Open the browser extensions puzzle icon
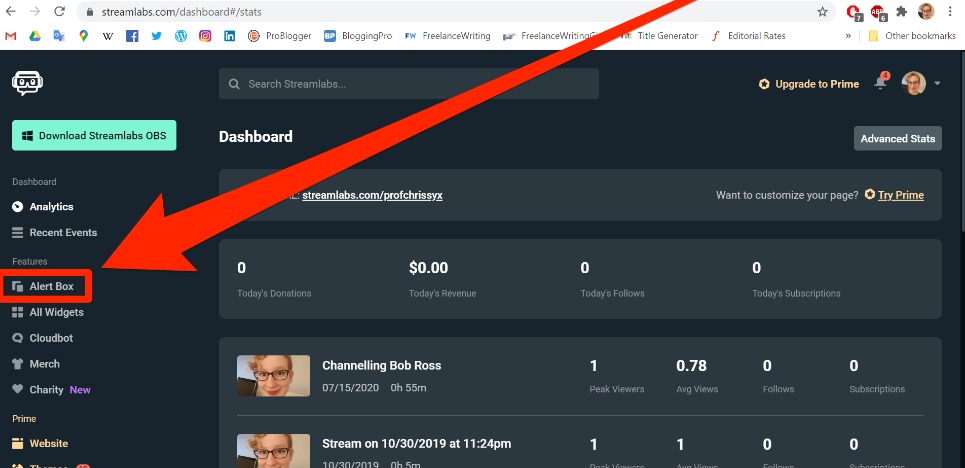 pos(902,11)
